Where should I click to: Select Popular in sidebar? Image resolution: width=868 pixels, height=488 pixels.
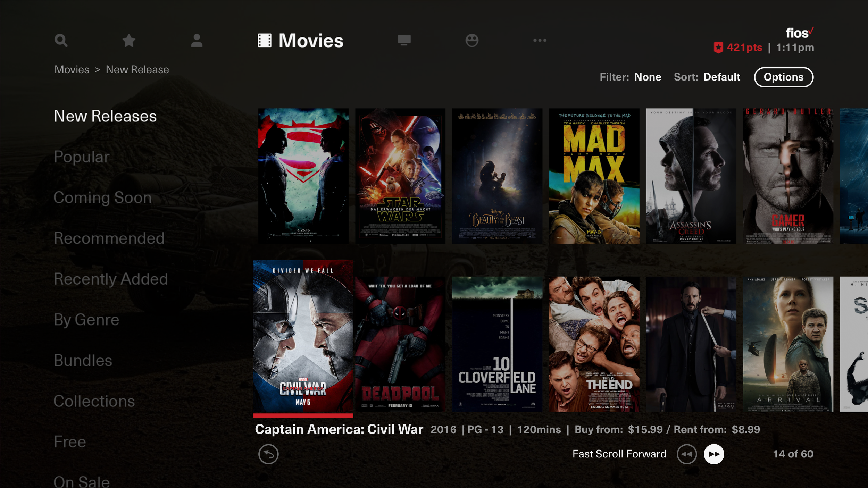coord(82,157)
